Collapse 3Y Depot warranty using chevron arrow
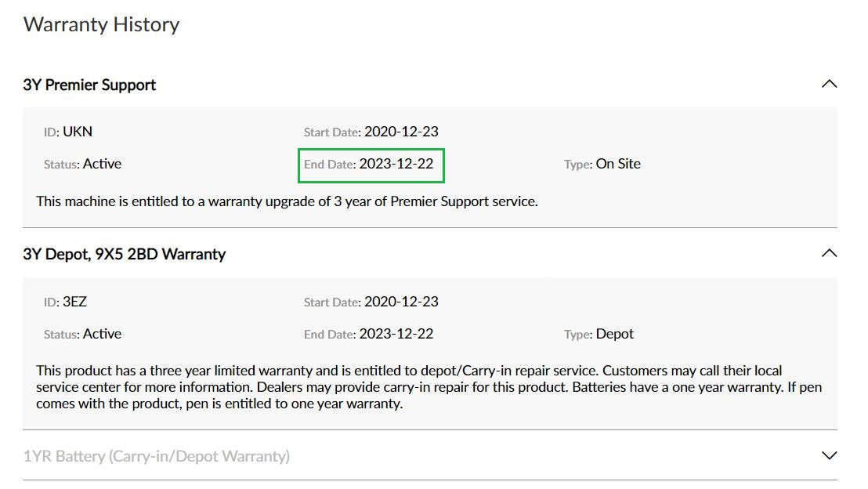The image size is (868, 489). (828, 253)
